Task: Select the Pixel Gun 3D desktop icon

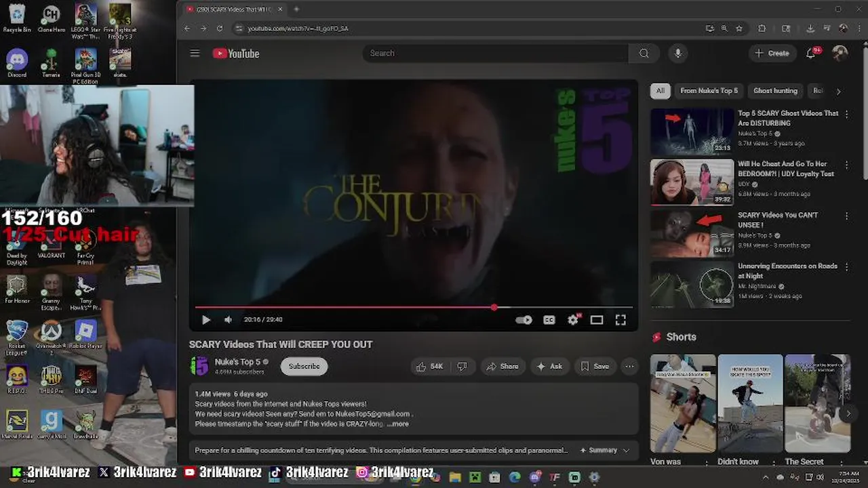Action: point(85,65)
